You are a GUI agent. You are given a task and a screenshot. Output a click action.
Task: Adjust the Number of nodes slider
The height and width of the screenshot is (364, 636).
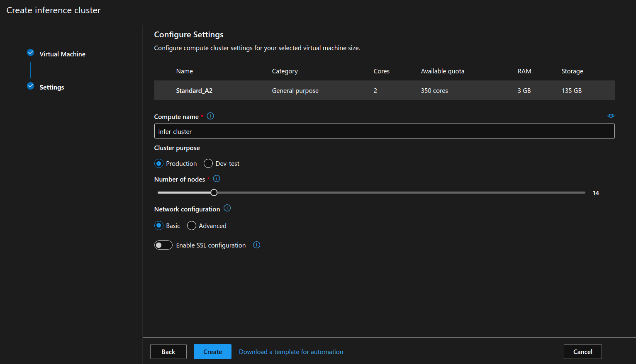click(214, 192)
